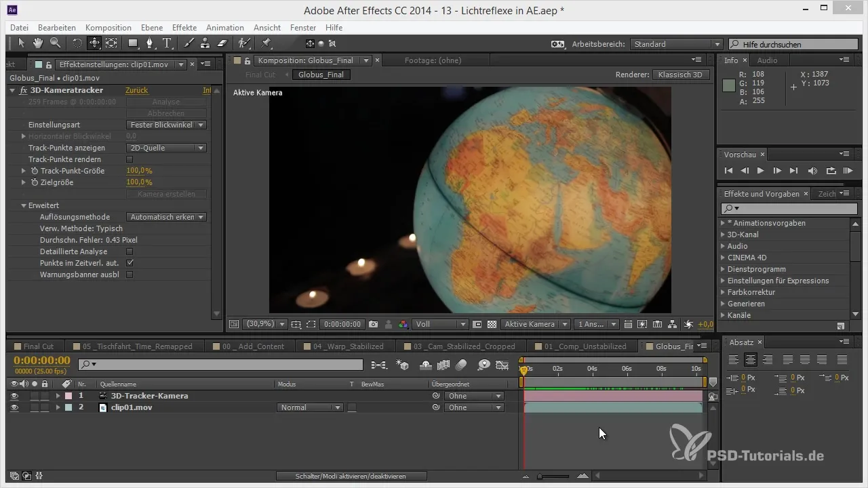Screen dimensions: 868x488
Task: Open the Fenster menu
Action: (303, 28)
